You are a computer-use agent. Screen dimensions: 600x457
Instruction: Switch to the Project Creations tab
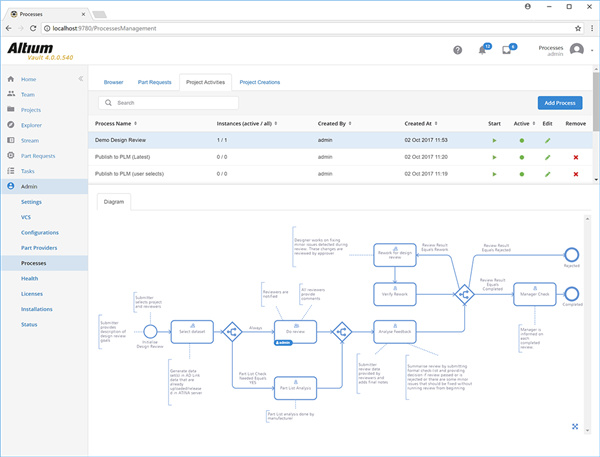coord(260,82)
